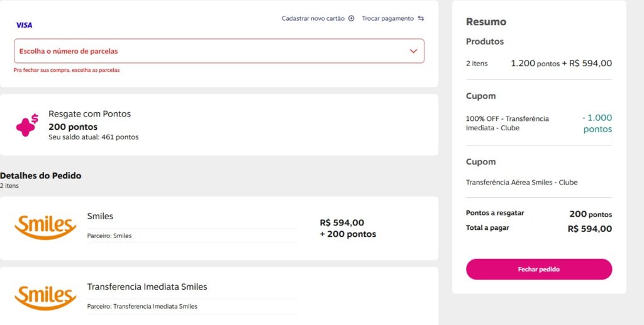
Task: Click the Transferencia Imediata Smiles item logo
Action: (45, 297)
